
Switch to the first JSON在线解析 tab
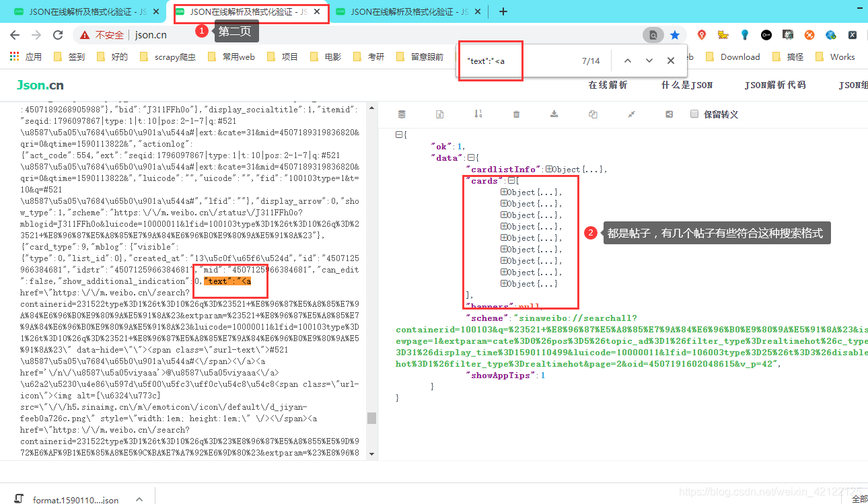pos(86,11)
